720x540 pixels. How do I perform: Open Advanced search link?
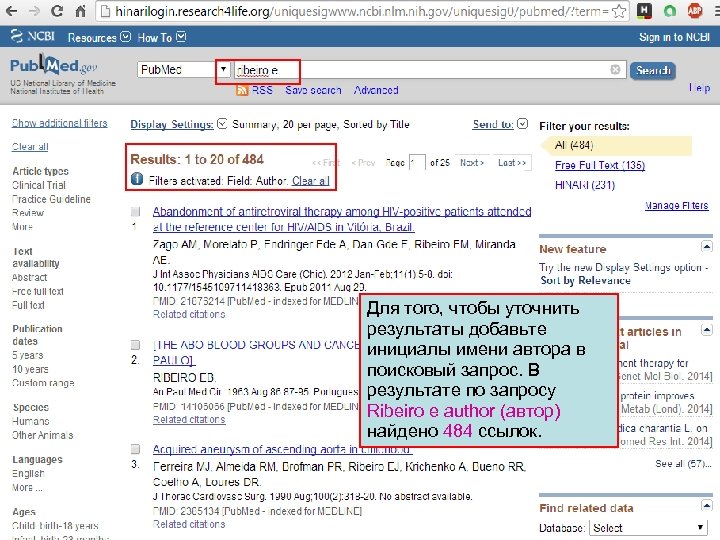[376, 90]
